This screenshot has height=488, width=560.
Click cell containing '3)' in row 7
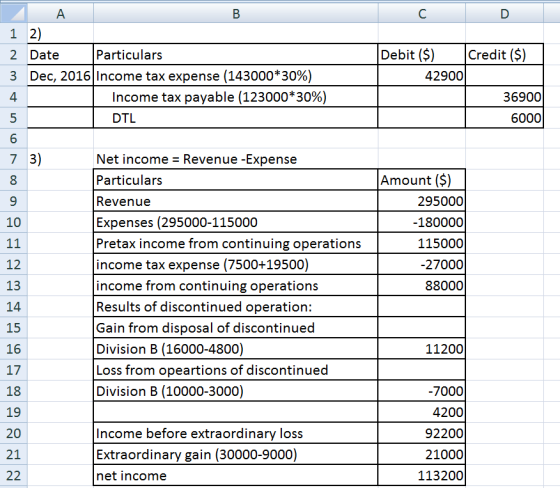(x=60, y=159)
